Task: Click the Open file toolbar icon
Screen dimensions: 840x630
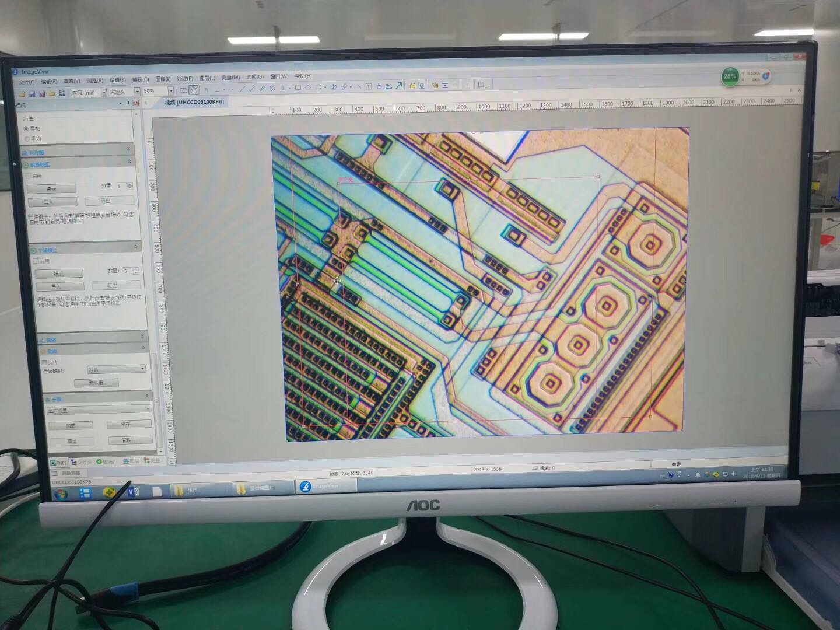Action: 22,93
